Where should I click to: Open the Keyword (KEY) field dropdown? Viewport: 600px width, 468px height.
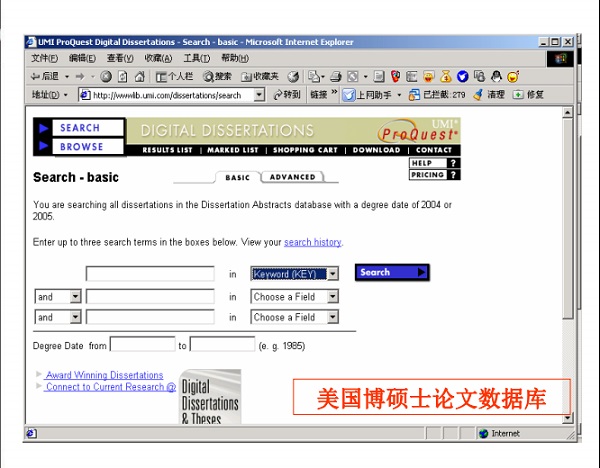(294, 274)
